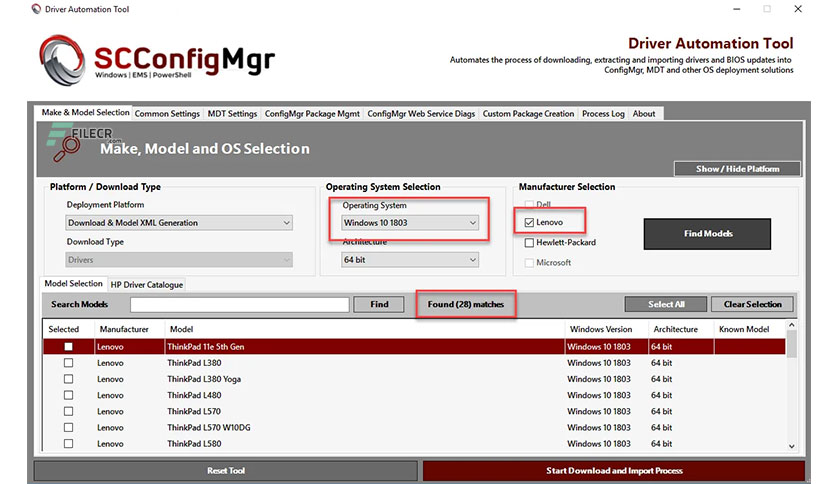Click the Show / Hide Platform button

click(x=737, y=168)
